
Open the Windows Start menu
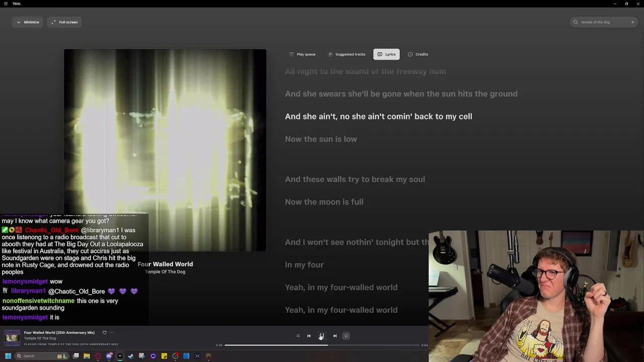point(8,356)
